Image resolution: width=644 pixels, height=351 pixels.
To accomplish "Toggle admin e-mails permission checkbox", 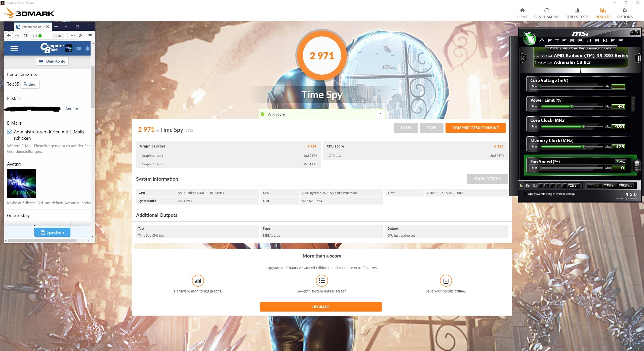I will [10, 132].
